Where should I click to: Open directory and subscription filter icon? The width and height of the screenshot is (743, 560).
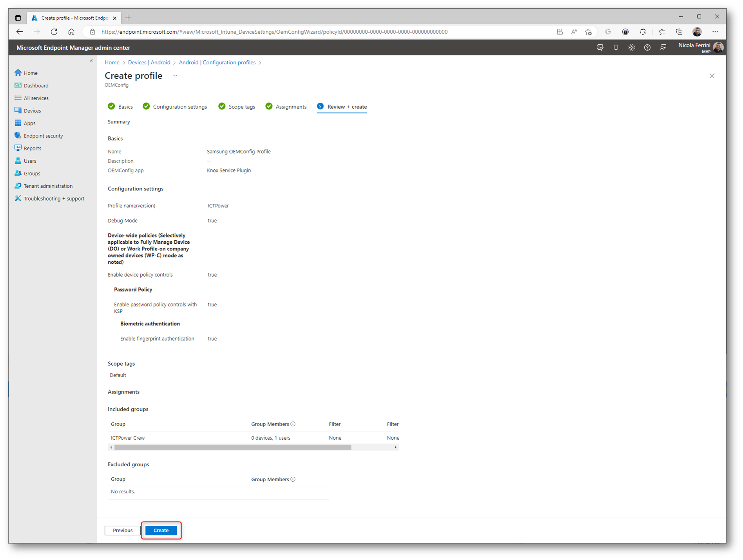pos(600,47)
